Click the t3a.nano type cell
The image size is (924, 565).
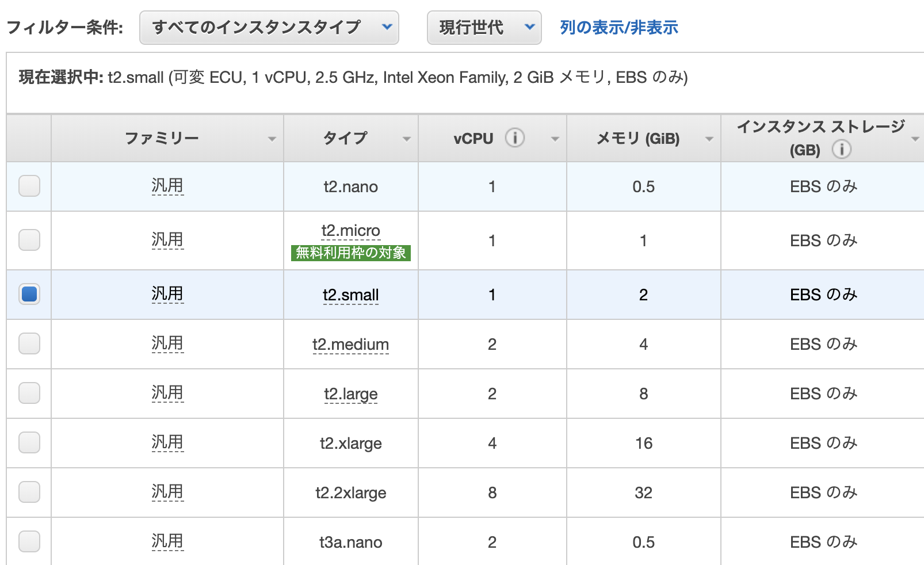point(350,543)
